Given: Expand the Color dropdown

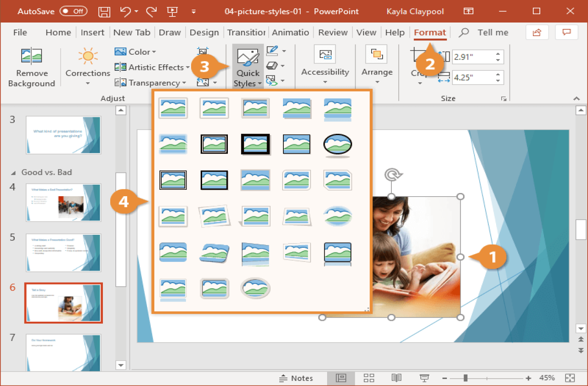Looking at the screenshot, I should pos(136,52).
